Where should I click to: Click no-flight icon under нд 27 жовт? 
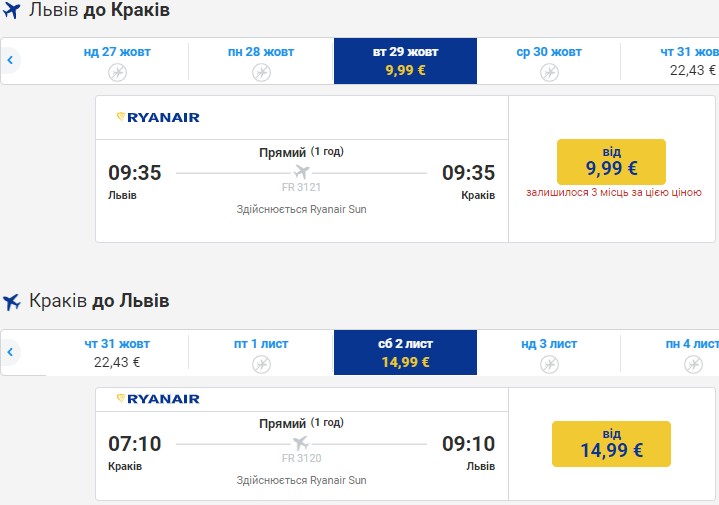[x=117, y=72]
